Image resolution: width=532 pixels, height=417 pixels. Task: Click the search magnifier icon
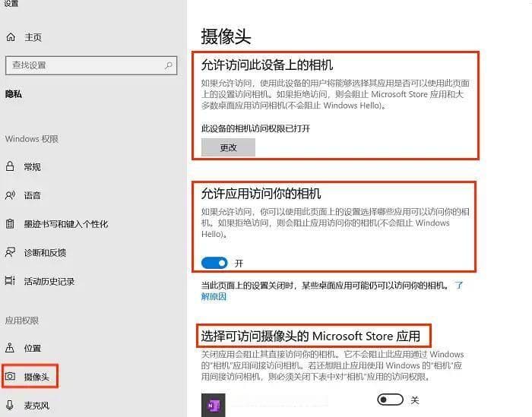click(168, 65)
